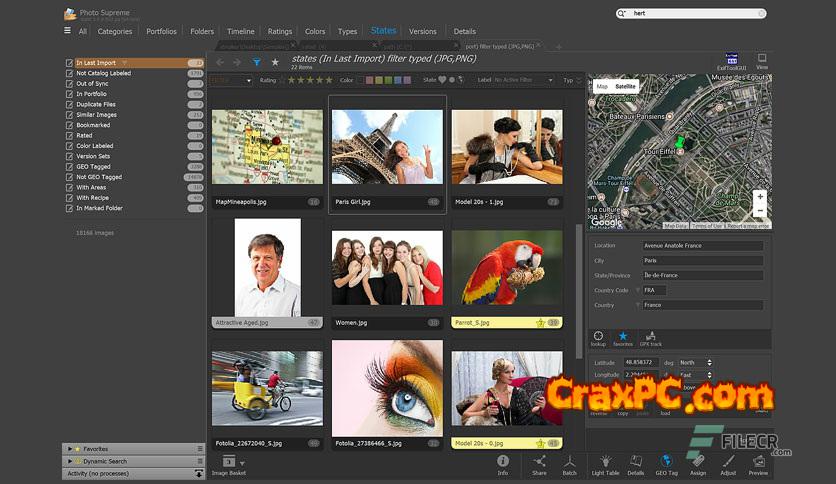Open the Label filter dropdown
This screenshot has width=836, height=484.
(x=518, y=80)
